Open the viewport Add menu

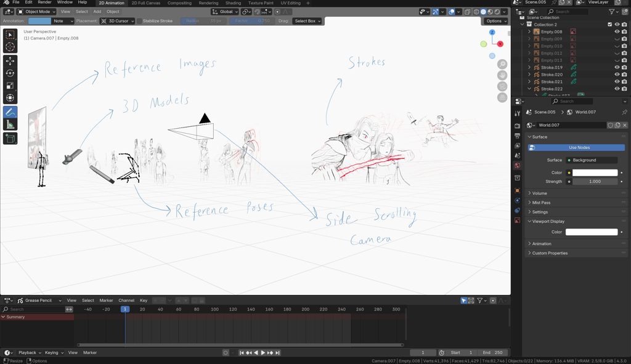tap(97, 12)
